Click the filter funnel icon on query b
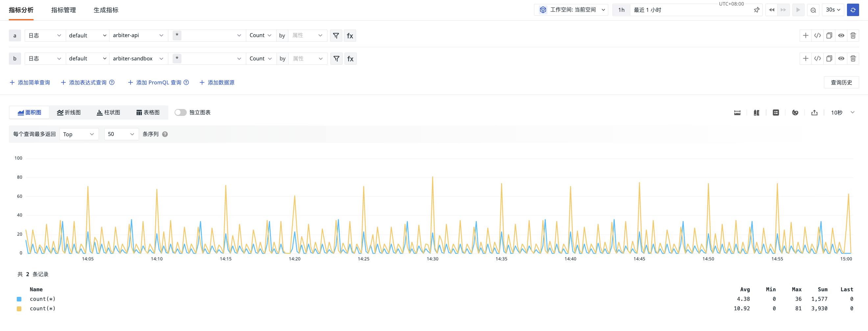 coord(336,58)
